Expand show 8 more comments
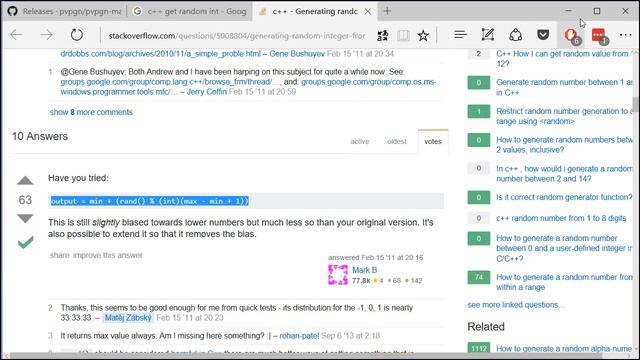 [91, 112]
